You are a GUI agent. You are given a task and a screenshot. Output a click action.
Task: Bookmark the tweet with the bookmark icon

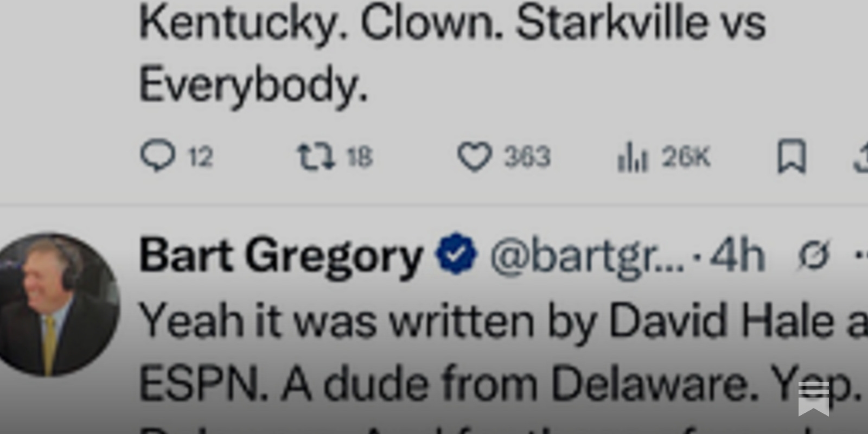pos(792,157)
